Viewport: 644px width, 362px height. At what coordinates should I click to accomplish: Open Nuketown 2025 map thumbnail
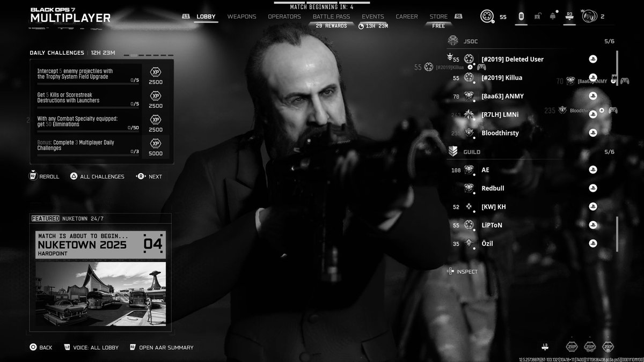pos(100,294)
